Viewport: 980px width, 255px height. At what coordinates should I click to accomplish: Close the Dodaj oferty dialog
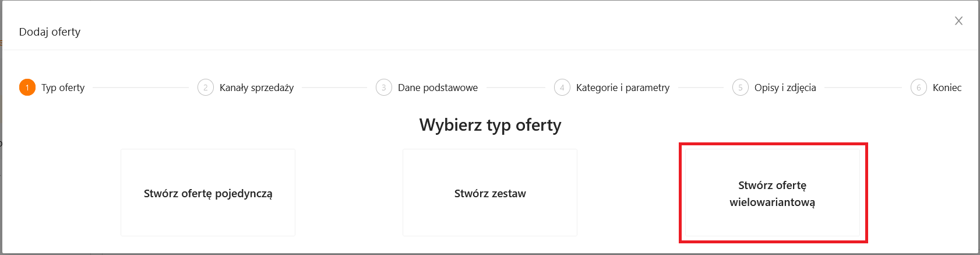958,21
